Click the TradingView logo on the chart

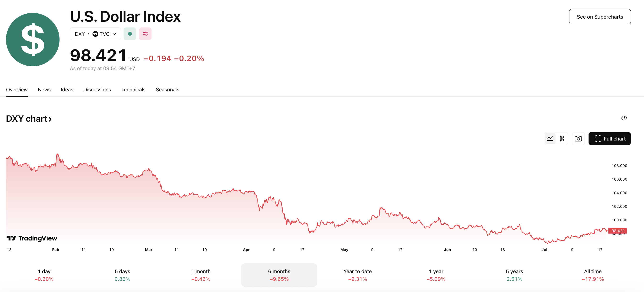pyautogui.click(x=32, y=238)
